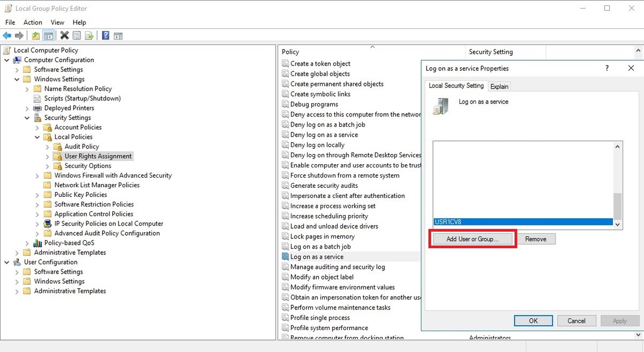Viewport: 644px width, 352px height.
Task: Click the user list scrollbar thumb
Action: pos(618,206)
